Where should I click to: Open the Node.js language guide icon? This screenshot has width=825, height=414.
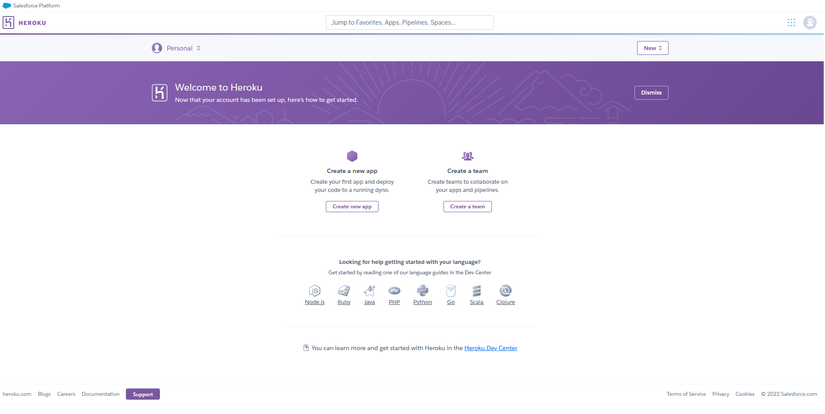pos(315,291)
